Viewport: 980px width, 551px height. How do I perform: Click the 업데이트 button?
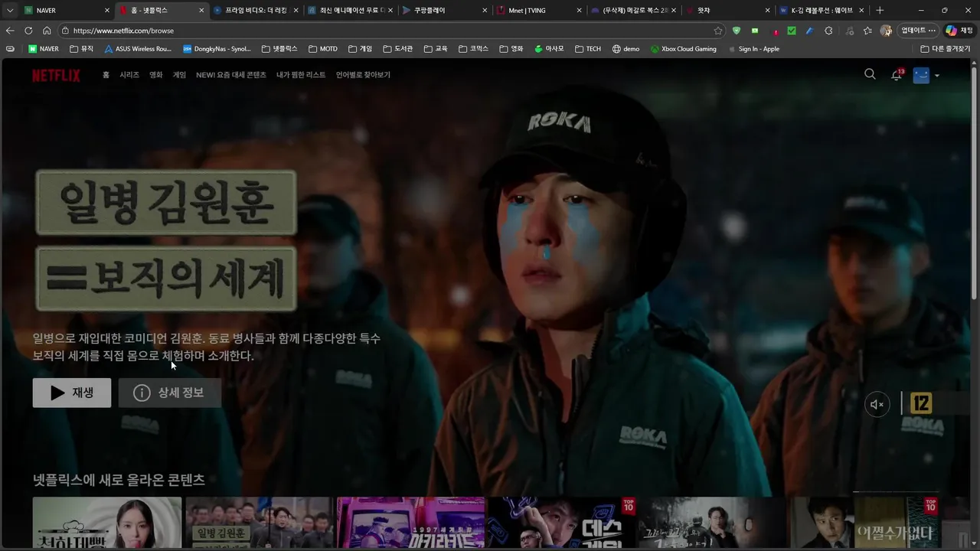click(x=918, y=31)
